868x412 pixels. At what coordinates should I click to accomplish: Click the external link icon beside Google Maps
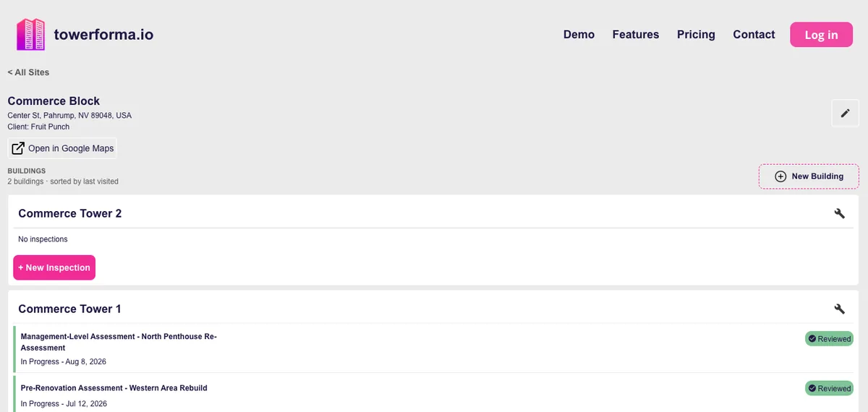coord(18,148)
